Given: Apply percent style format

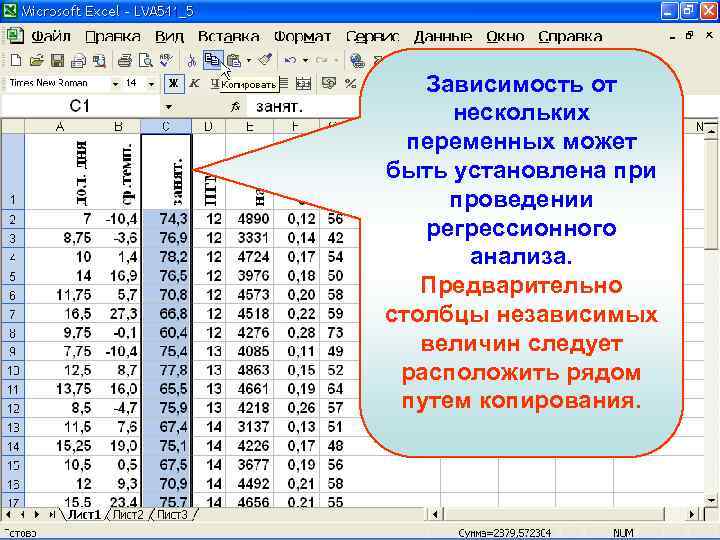Looking at the screenshot, I should click(x=350, y=84).
